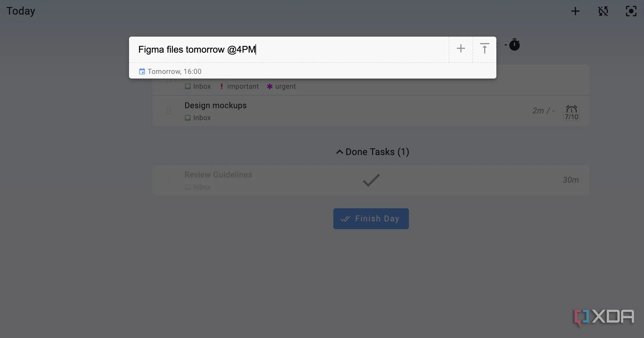The width and height of the screenshot is (644, 338).
Task: Open focus mode icon at top right
Action: 631,11
